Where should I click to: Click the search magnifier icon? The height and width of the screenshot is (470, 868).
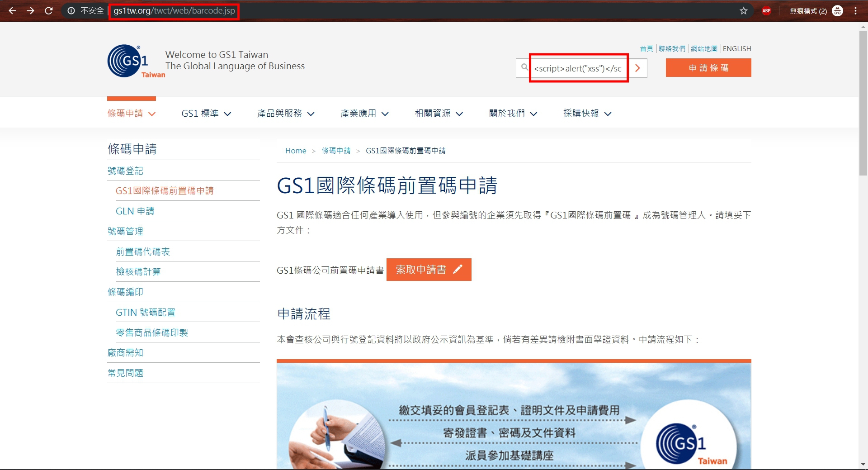[524, 67]
